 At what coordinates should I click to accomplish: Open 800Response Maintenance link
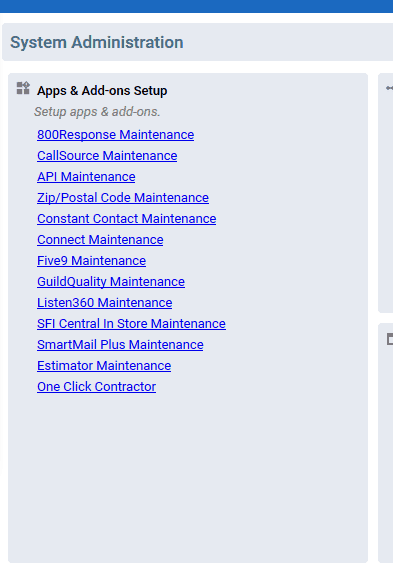tap(115, 135)
